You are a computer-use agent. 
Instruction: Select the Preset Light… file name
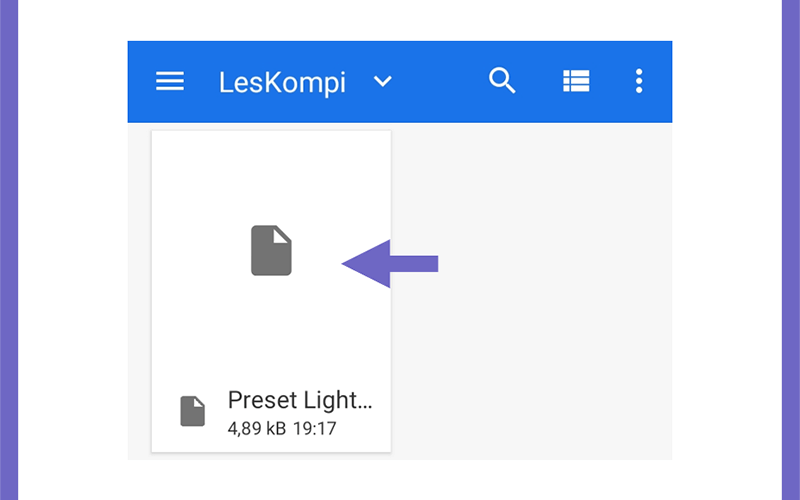click(x=300, y=400)
